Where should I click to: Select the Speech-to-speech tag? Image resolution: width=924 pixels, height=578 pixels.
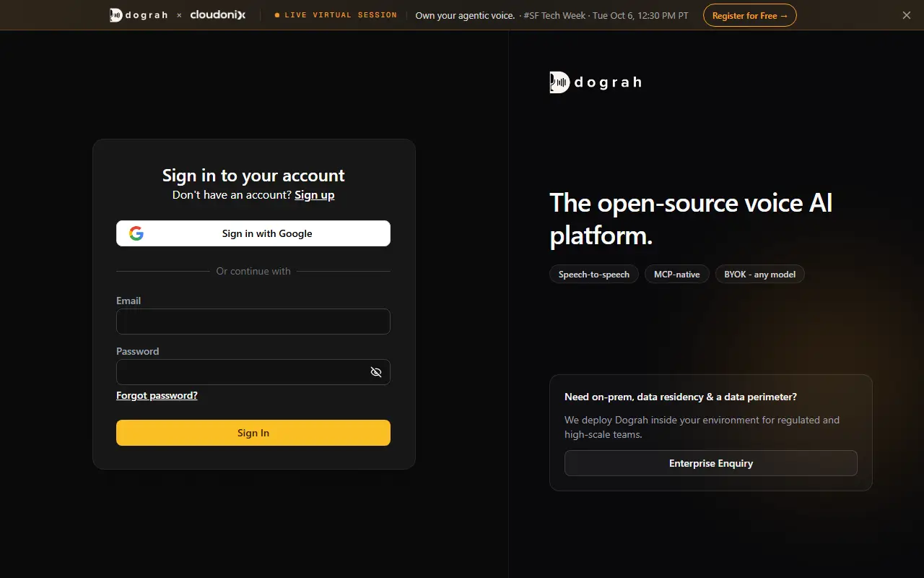[x=594, y=275]
